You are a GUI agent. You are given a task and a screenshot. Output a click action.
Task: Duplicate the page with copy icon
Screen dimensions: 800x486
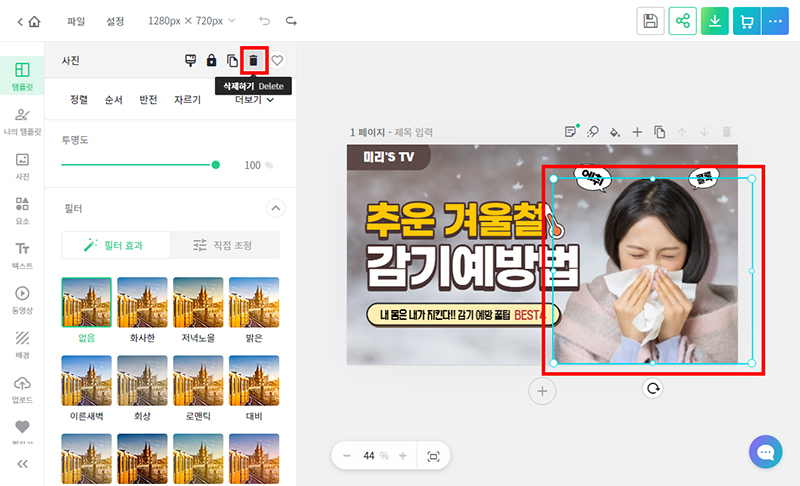coord(660,132)
